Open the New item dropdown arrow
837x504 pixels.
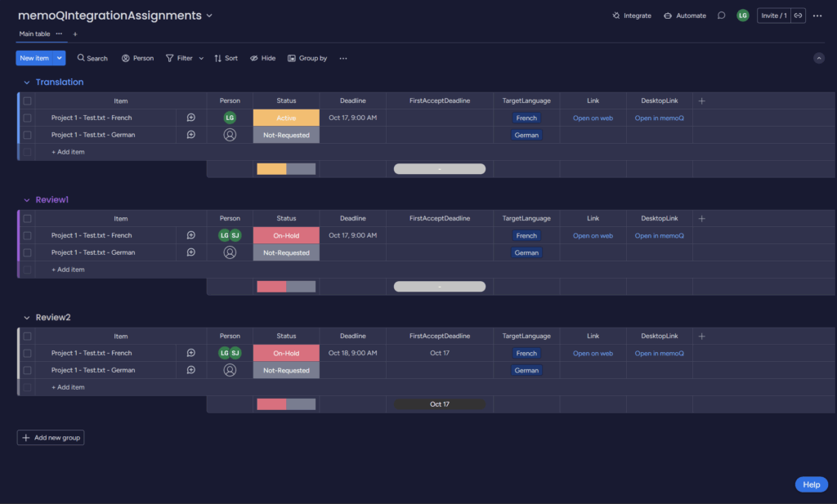pyautogui.click(x=60, y=58)
